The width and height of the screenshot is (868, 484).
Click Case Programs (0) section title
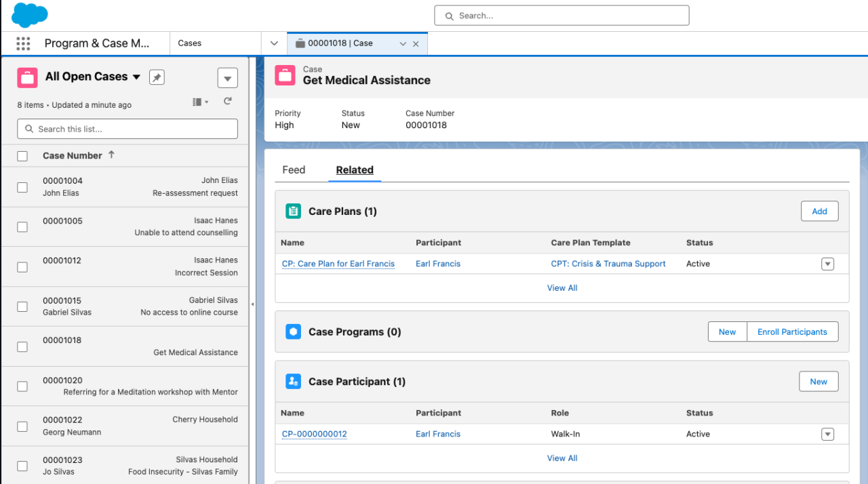coord(355,332)
